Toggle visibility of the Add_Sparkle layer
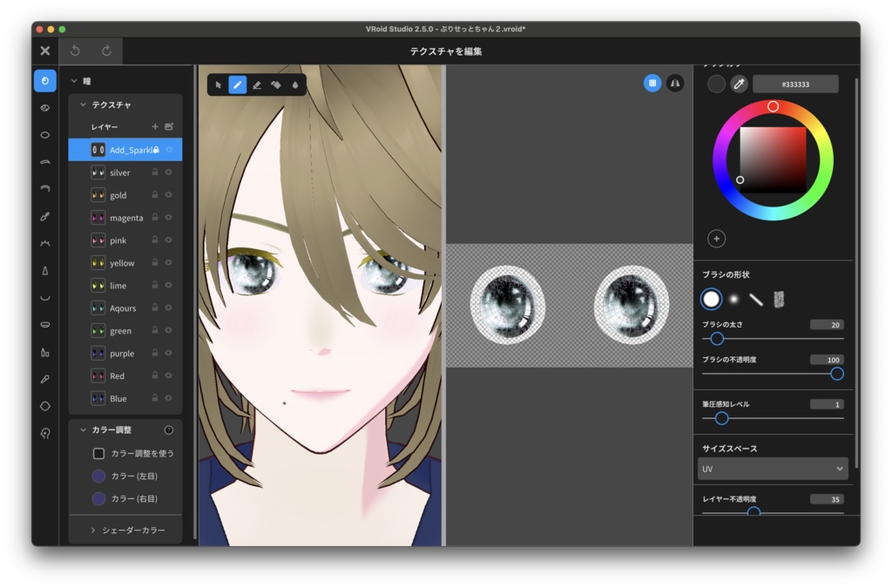This screenshot has height=588, width=892. 169,149
